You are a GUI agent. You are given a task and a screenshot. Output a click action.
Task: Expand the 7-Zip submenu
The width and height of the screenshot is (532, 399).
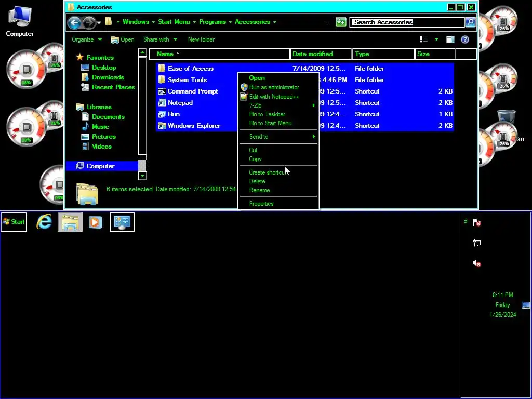(278, 105)
